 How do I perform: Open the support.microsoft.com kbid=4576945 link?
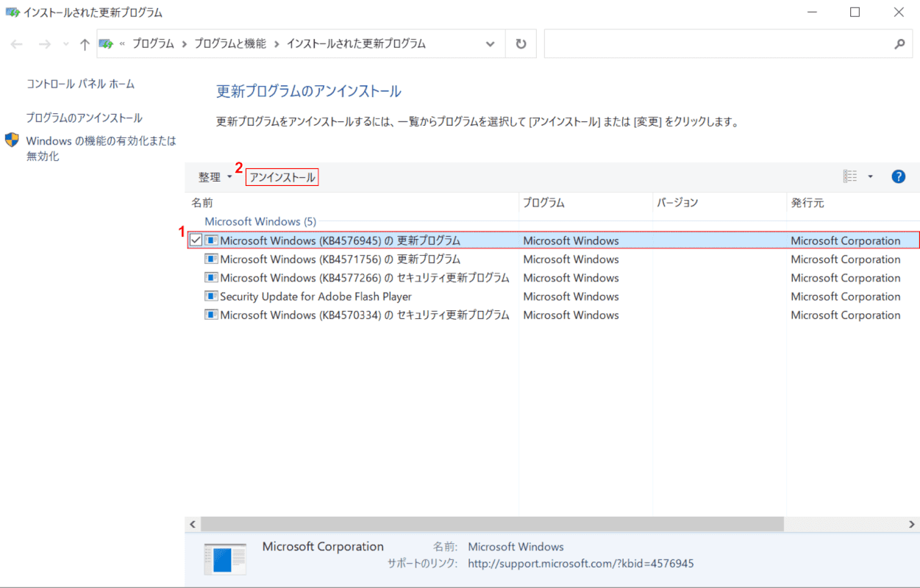[580, 563]
